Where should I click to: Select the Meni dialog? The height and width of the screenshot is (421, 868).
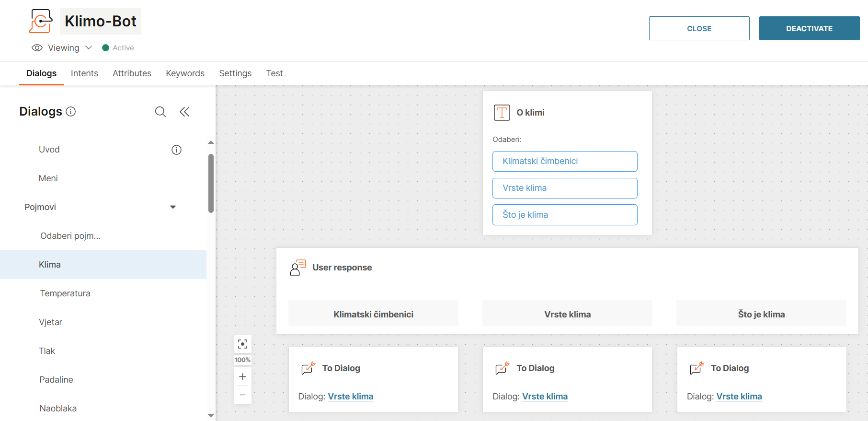pos(103,178)
